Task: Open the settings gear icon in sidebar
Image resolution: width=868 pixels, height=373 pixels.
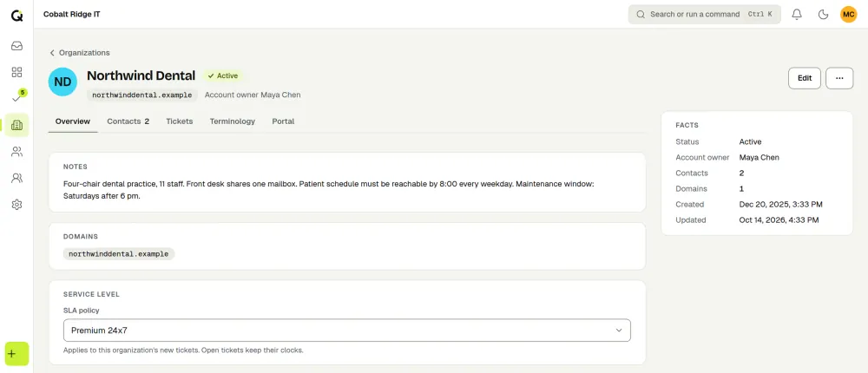Action: [16, 205]
